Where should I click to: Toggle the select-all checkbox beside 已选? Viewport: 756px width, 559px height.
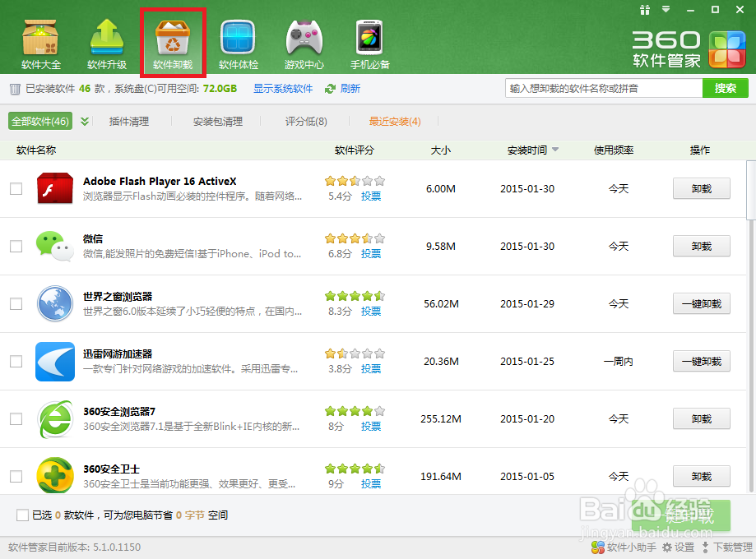[x=23, y=515]
